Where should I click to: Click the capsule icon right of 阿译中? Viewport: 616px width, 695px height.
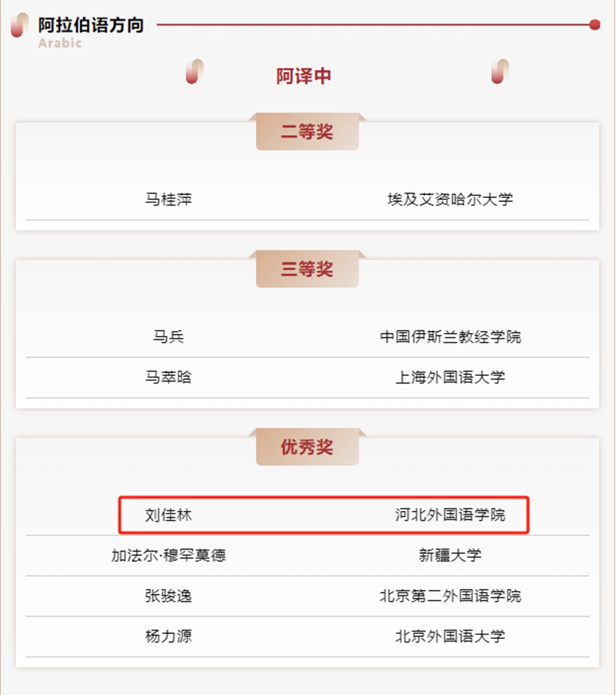(x=500, y=71)
